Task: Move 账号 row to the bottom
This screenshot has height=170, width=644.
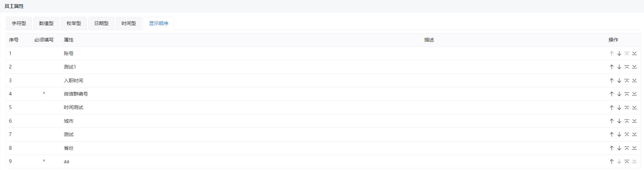Action: [634, 53]
